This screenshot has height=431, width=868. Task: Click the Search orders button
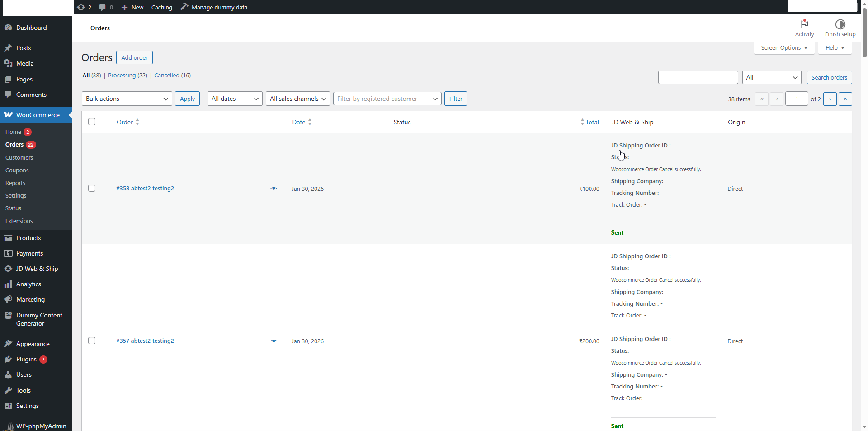(x=829, y=77)
